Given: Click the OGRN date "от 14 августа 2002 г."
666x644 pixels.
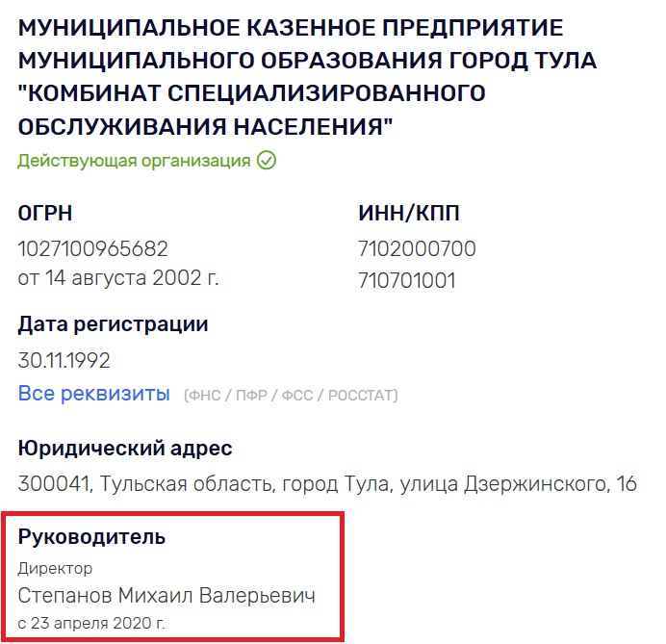Looking at the screenshot, I should [x=118, y=280].
